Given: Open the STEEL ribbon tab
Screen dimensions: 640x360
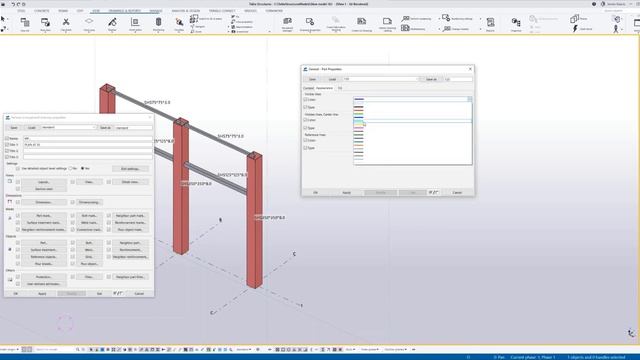Looking at the screenshot, I should pyautogui.click(x=21, y=11).
